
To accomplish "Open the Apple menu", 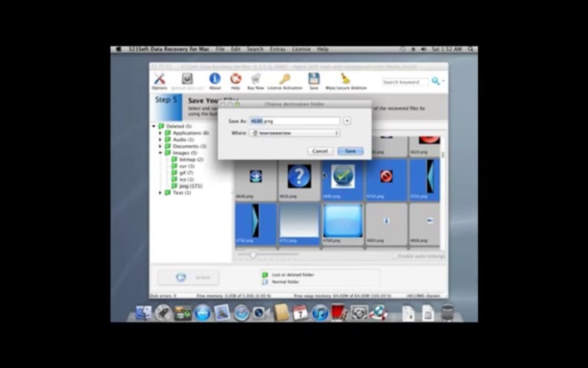I will 119,49.
